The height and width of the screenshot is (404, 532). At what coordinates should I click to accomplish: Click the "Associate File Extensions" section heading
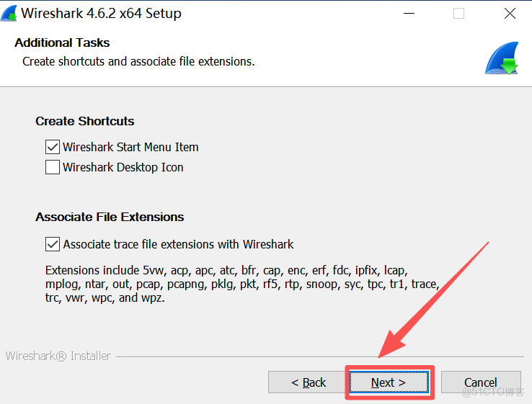coord(110,217)
